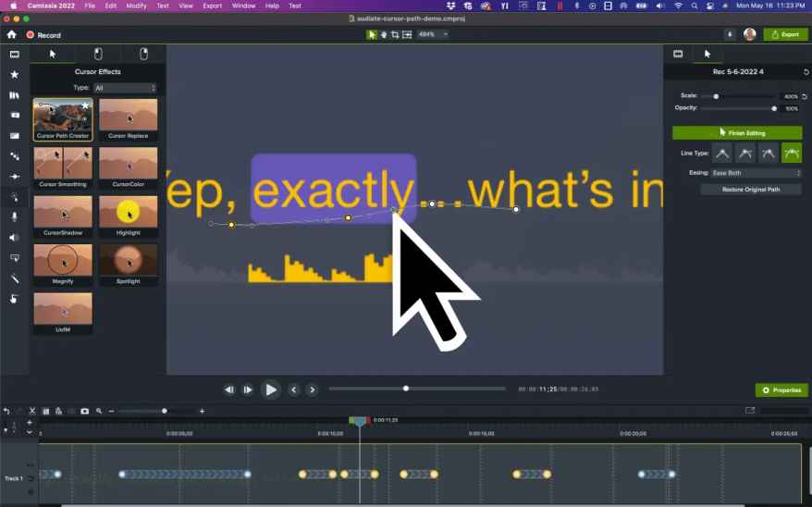Open the Favorites star in the sidebar

point(14,75)
